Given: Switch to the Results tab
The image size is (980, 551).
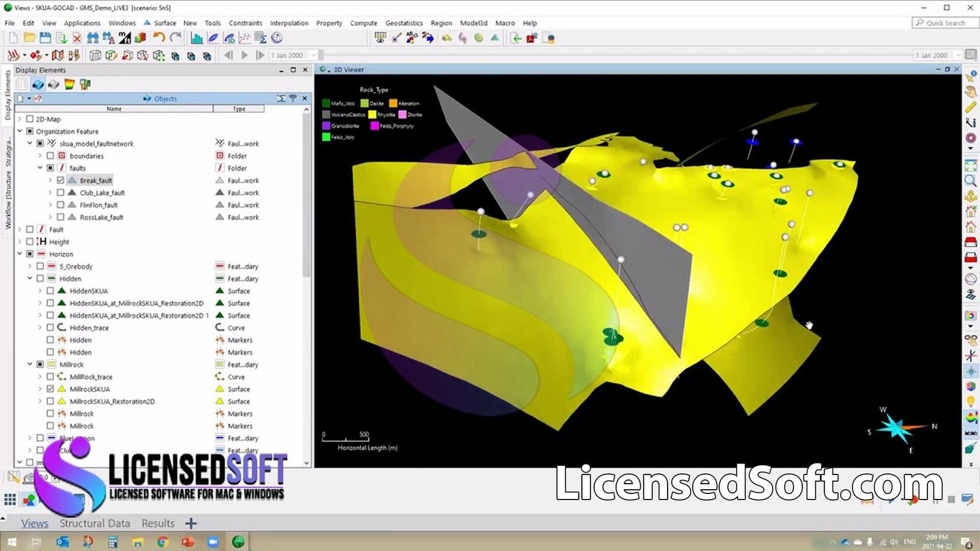Looking at the screenshot, I should [158, 523].
